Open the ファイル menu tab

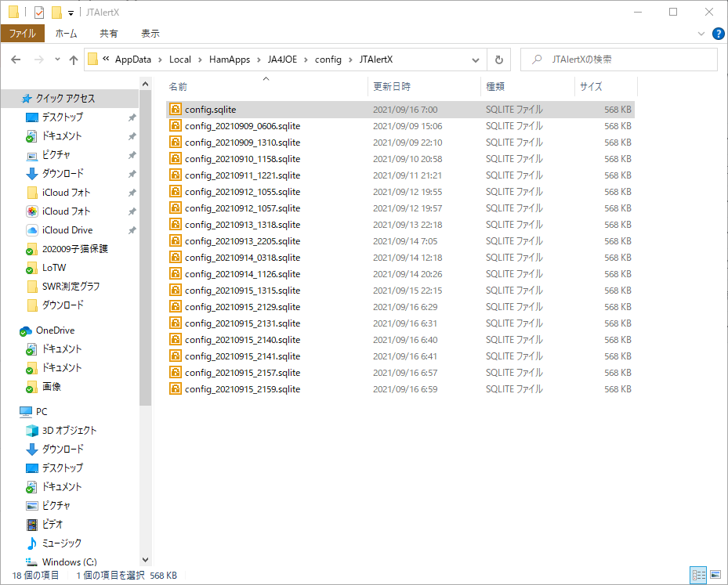tap(22, 34)
